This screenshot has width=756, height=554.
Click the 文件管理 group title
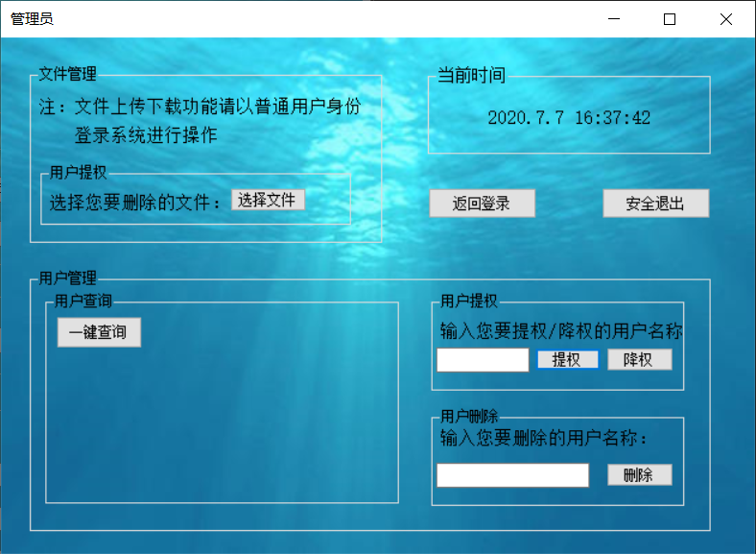click(67, 74)
